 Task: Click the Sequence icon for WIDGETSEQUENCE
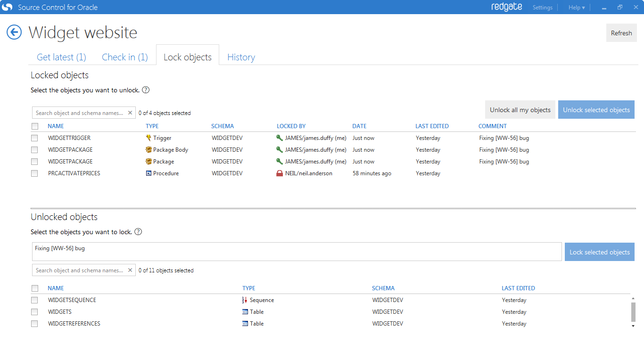(245, 300)
